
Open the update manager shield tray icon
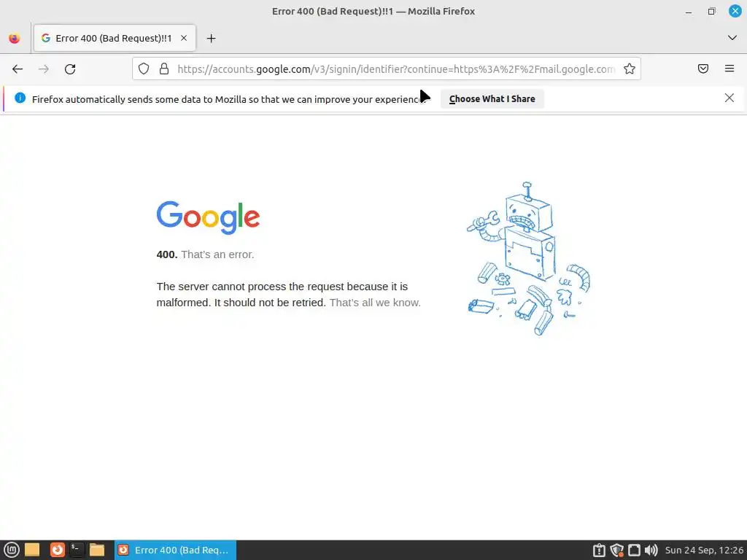point(616,550)
